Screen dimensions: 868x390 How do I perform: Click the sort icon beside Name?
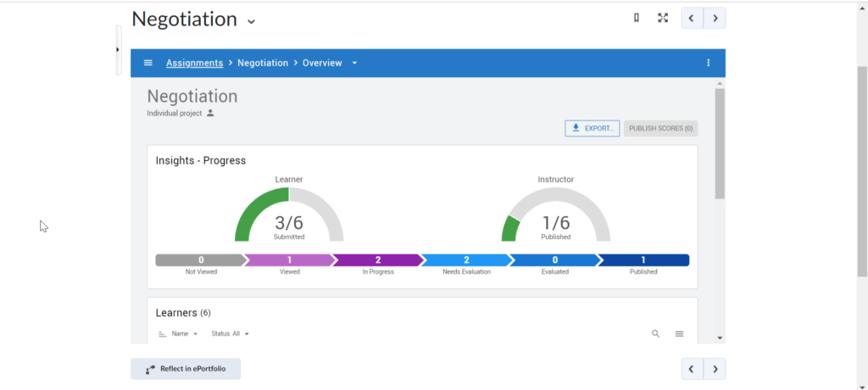[x=163, y=334]
